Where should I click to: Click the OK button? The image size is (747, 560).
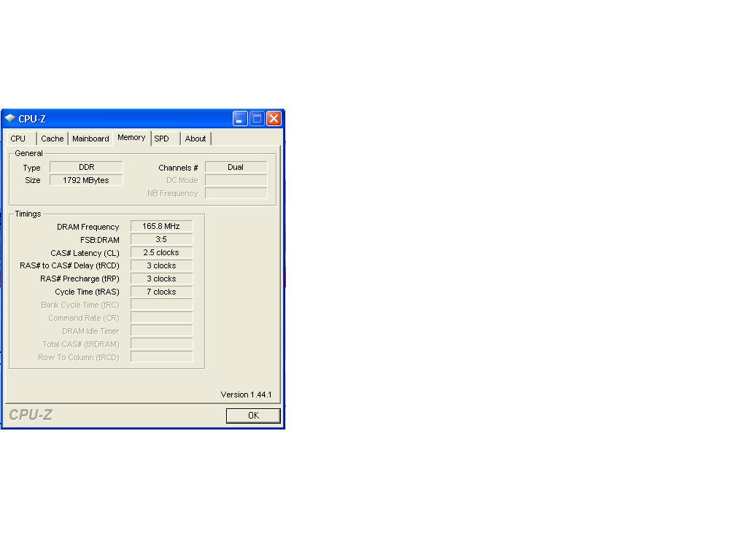pyautogui.click(x=253, y=416)
